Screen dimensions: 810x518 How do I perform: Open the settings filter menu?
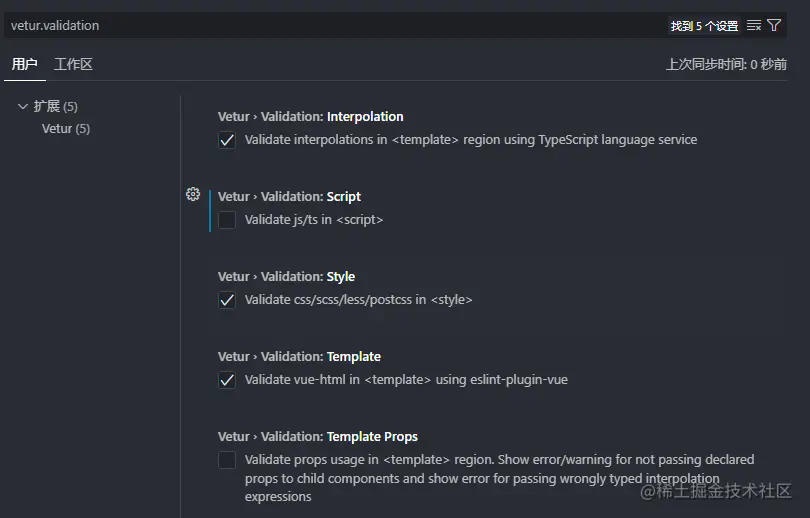pos(774,25)
